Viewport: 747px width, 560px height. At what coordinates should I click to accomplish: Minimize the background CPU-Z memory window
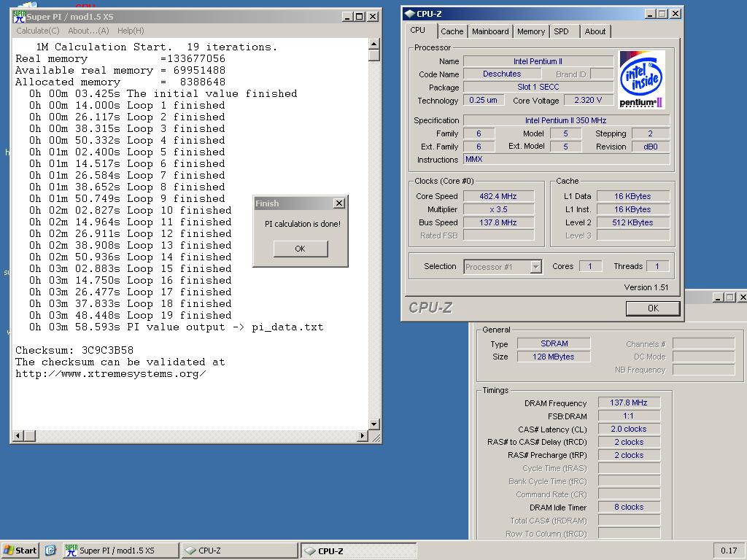[x=718, y=297]
